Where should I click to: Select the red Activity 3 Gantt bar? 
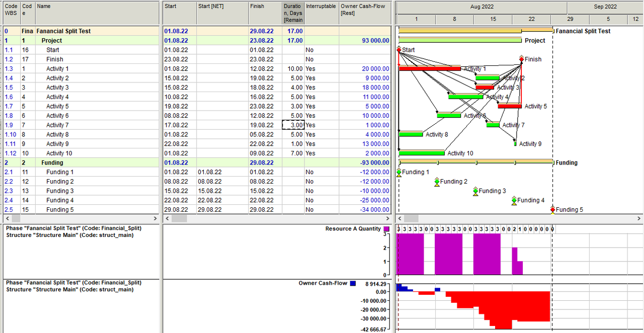[485, 88]
